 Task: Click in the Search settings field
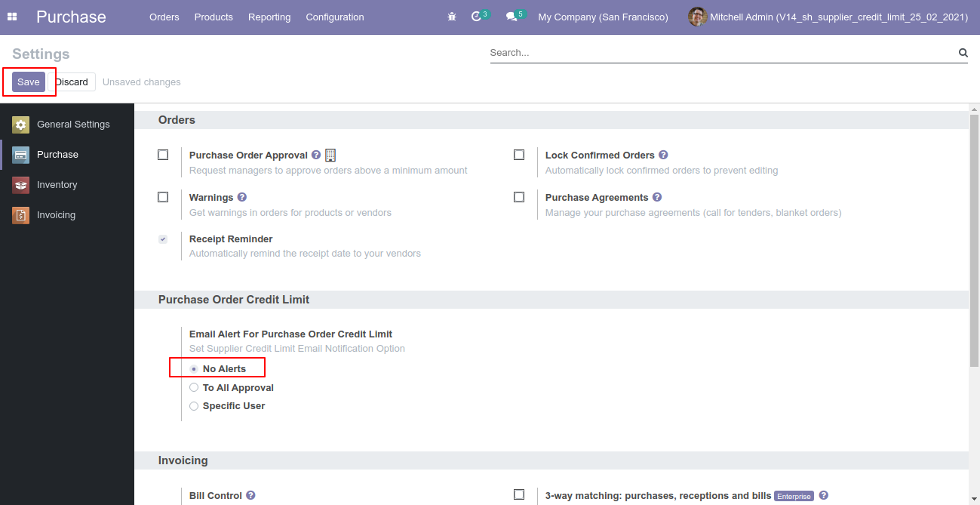723,53
